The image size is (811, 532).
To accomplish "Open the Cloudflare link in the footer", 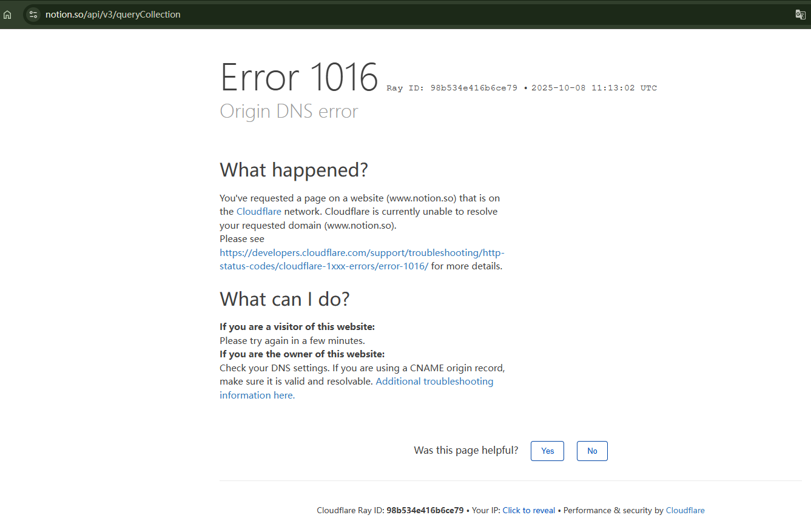I will (x=685, y=511).
